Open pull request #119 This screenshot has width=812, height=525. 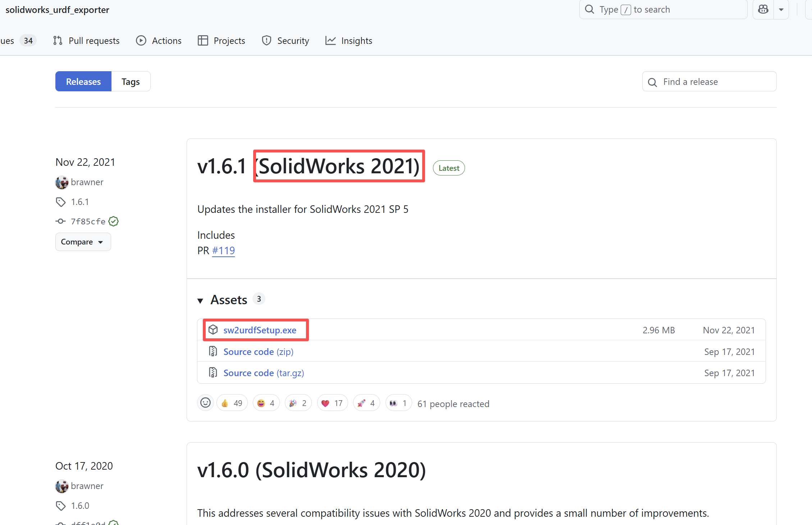[223, 250]
